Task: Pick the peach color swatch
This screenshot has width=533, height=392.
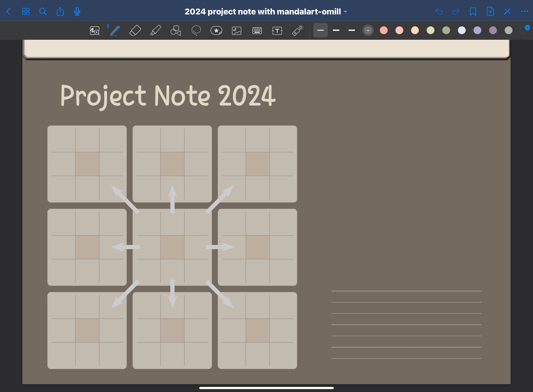Action: (x=415, y=30)
